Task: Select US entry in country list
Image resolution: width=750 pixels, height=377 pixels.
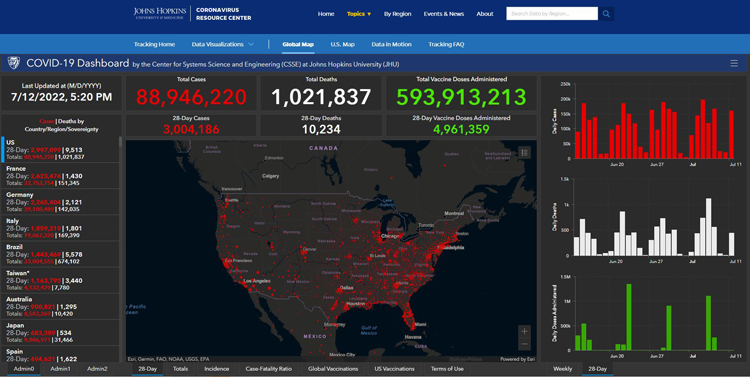Action: (60, 150)
